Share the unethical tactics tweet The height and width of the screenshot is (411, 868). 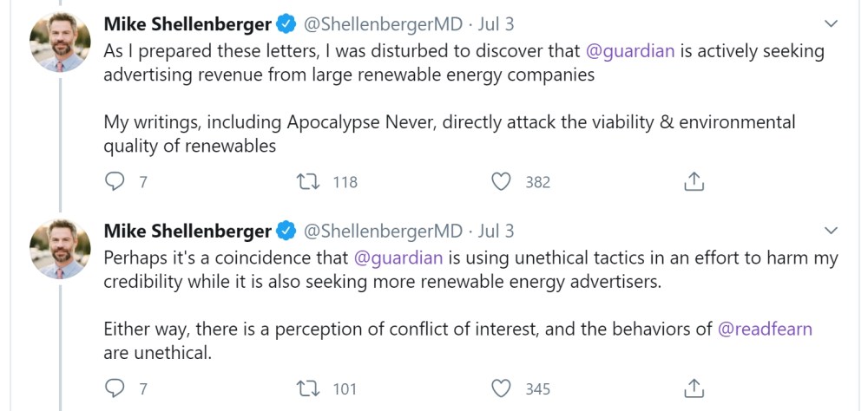[x=694, y=388]
